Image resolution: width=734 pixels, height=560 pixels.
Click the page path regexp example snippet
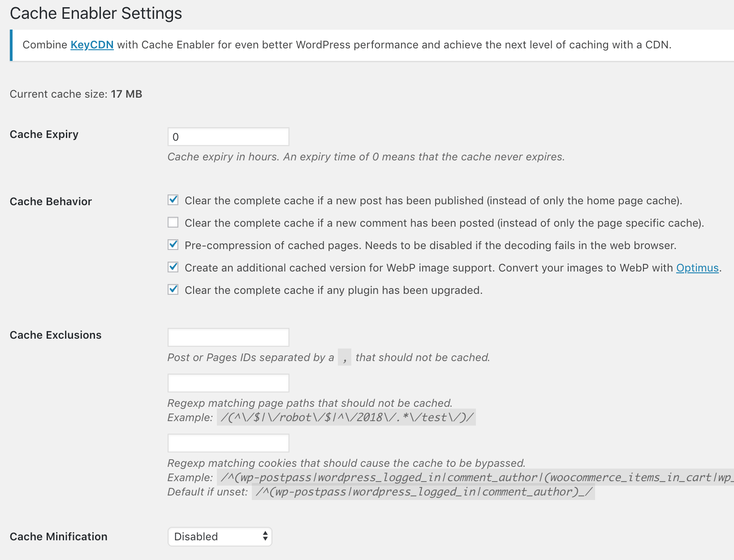coord(346,417)
